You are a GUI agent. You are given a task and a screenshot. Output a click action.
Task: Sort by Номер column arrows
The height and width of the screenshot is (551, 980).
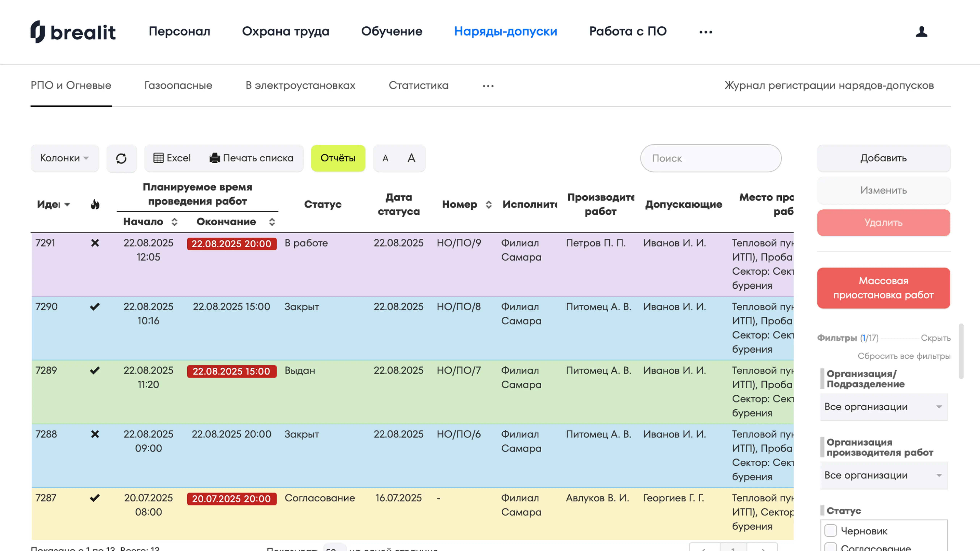pos(488,205)
